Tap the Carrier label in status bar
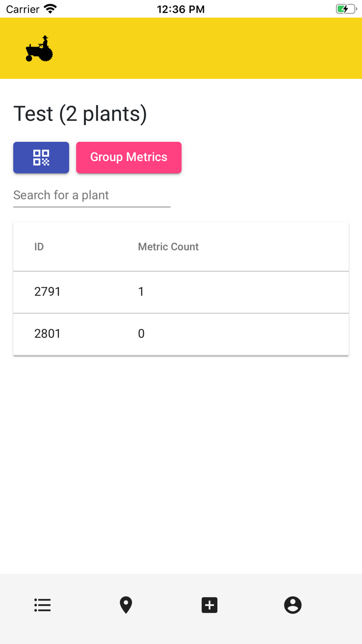The width and height of the screenshot is (362, 644). [23, 9]
